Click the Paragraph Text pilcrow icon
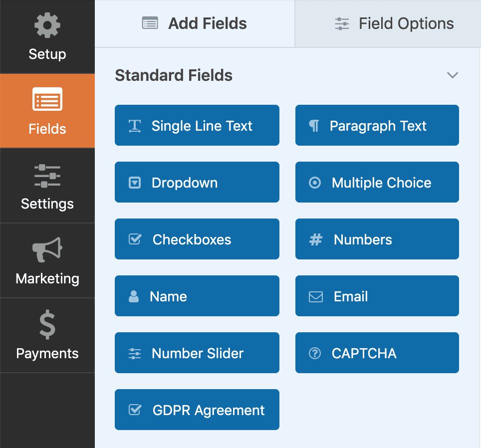481x448 pixels. (x=314, y=126)
